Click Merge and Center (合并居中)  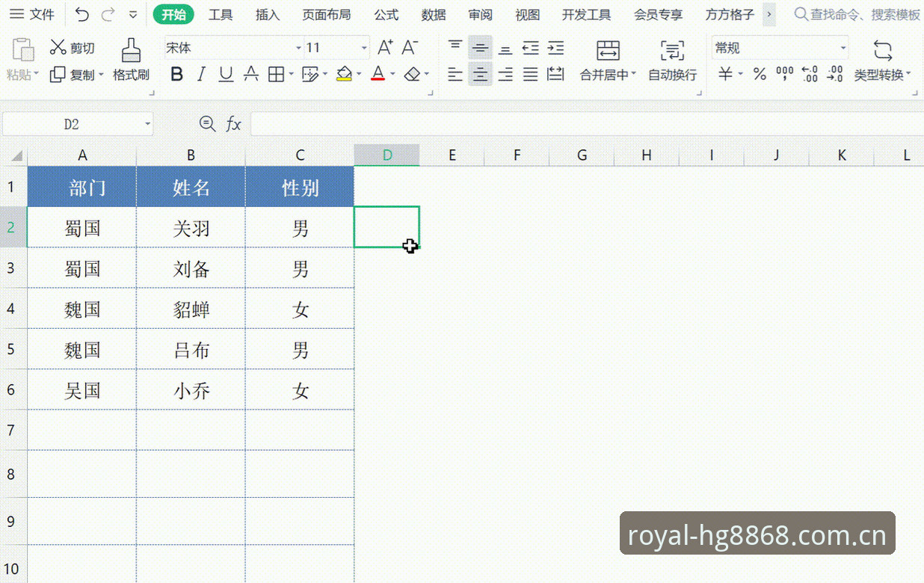[608, 61]
